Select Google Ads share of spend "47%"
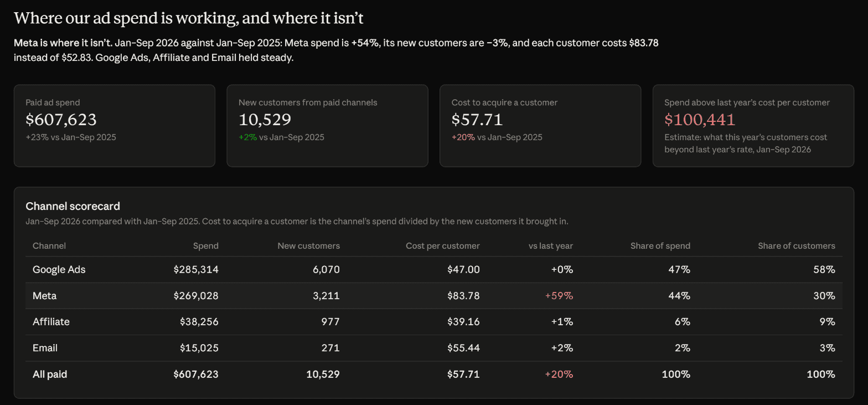The width and height of the screenshot is (868, 405). [679, 270]
